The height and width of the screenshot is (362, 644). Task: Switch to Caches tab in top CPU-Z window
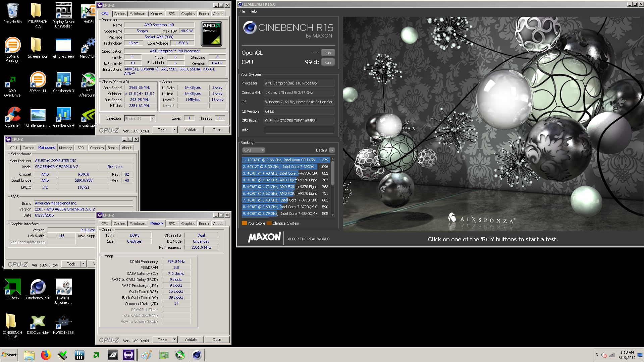(120, 14)
